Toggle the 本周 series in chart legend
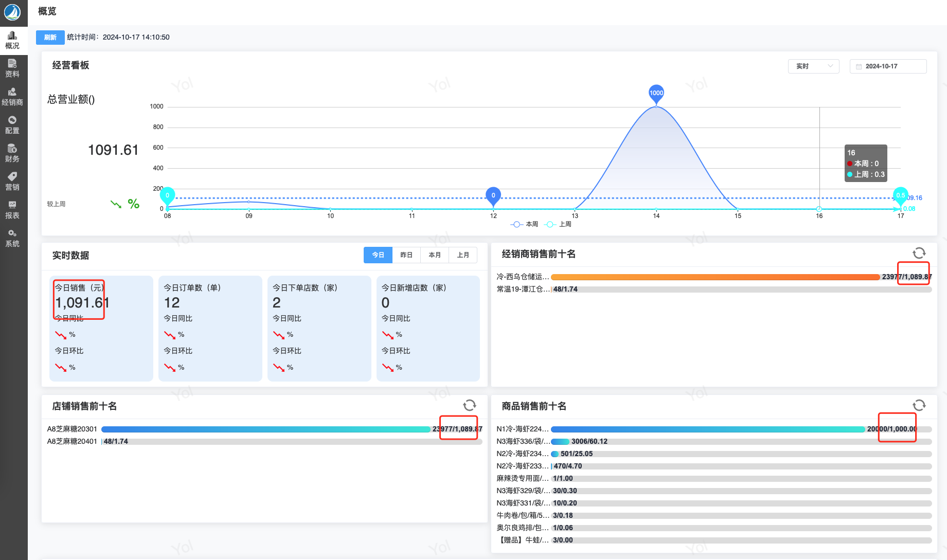The width and height of the screenshot is (947, 560). (x=525, y=224)
